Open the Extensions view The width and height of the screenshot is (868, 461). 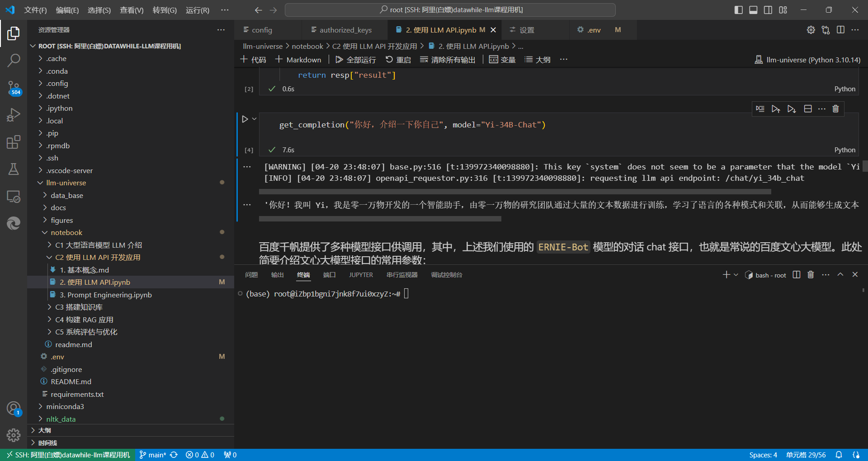(14, 142)
